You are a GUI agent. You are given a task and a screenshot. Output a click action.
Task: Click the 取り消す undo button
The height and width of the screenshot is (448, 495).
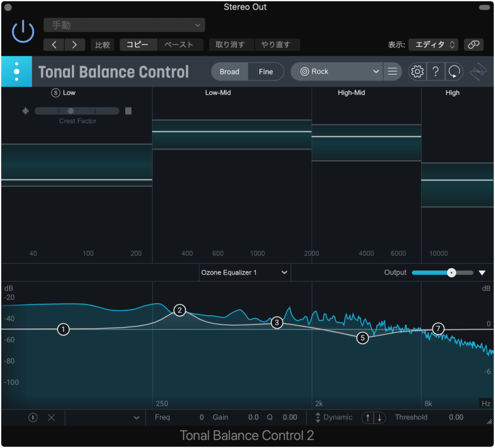(232, 45)
